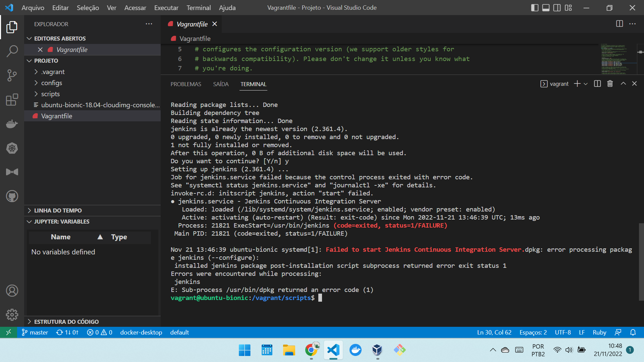The height and width of the screenshot is (362, 644).
Task: Open the bow-tie icon view in activity bar
Action: [x=12, y=172]
